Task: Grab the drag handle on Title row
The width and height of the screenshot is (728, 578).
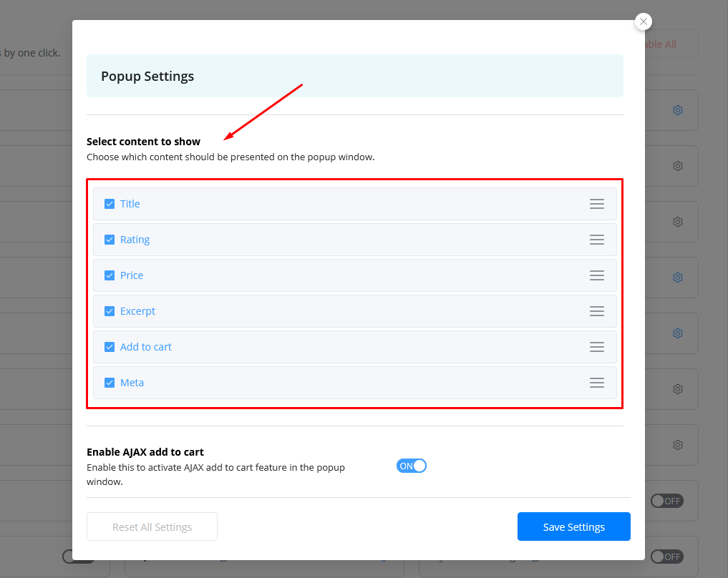Action: coord(596,204)
